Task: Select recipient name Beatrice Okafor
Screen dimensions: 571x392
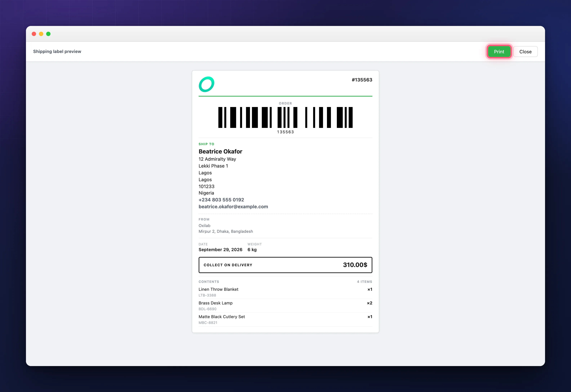Action: pos(220,151)
